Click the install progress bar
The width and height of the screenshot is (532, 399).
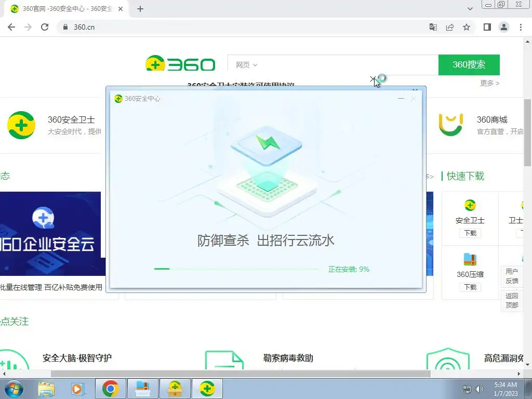(236, 269)
